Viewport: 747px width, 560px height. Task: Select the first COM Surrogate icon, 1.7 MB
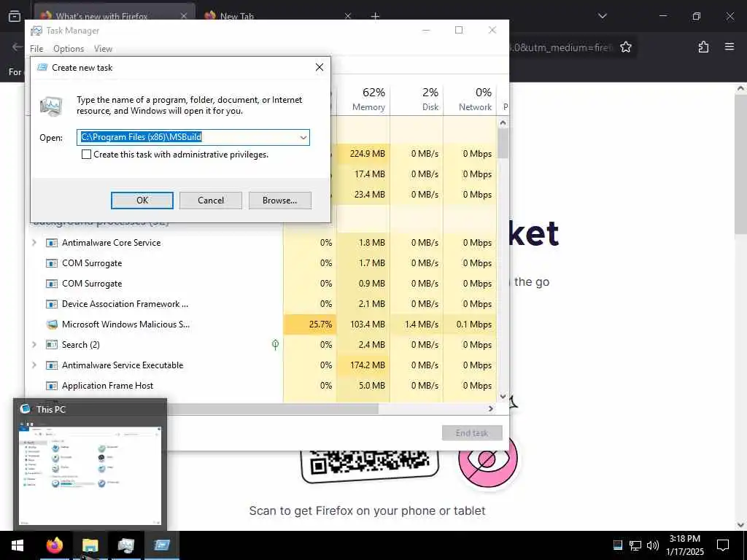coord(52,263)
